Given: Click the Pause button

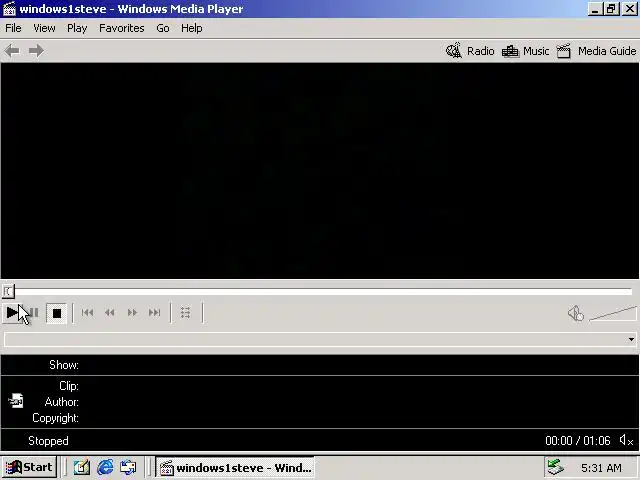Looking at the screenshot, I should click(x=34, y=313).
